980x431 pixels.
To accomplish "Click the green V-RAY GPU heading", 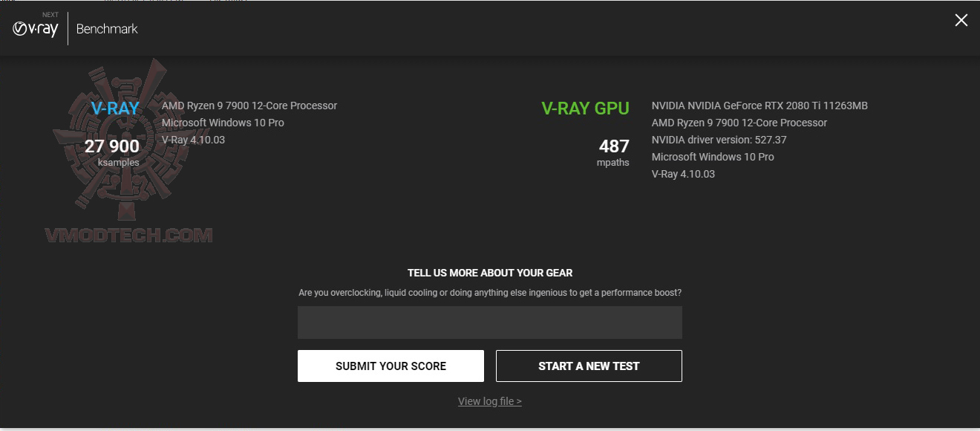I will point(586,108).
